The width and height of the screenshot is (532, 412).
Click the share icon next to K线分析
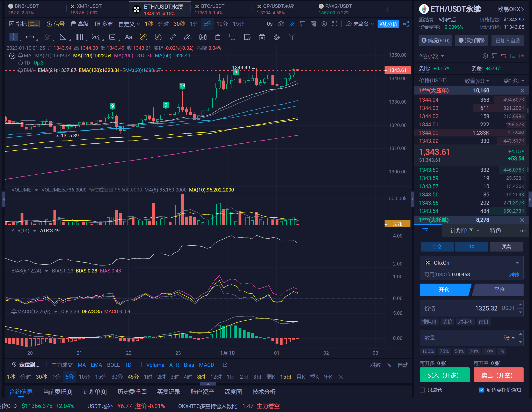(x=406, y=24)
